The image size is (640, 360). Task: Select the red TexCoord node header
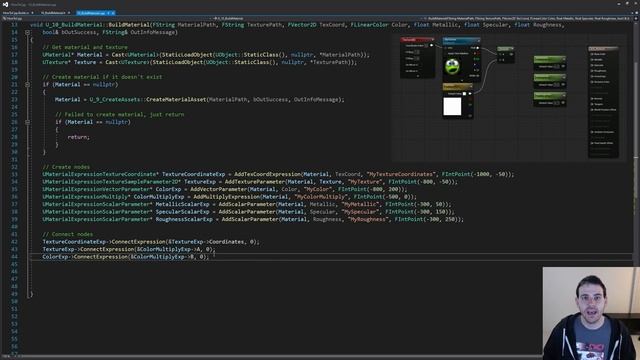click(417, 40)
